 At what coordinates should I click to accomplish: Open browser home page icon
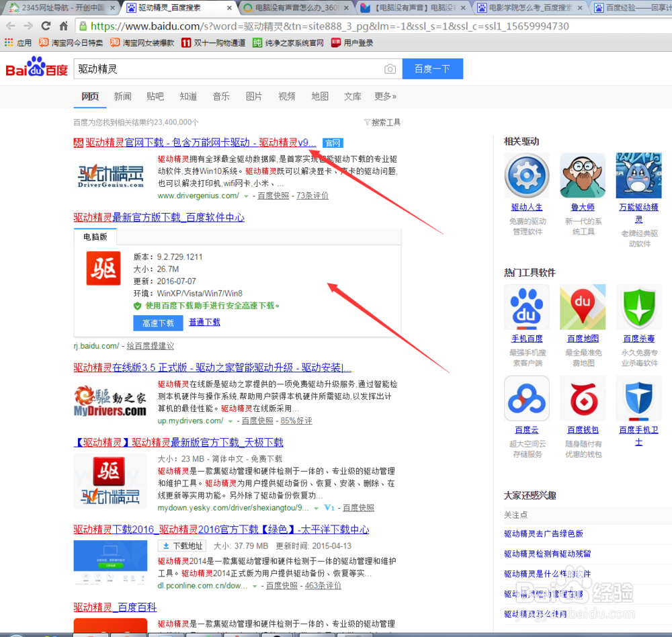[63, 26]
